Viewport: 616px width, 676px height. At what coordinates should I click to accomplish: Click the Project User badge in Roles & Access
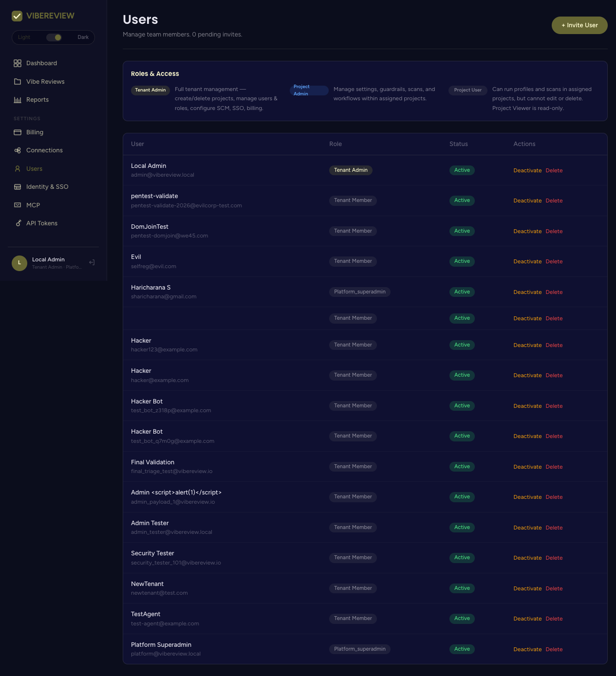[x=468, y=90]
